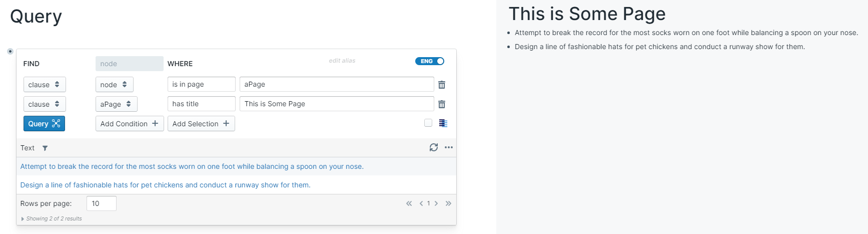Click the filter icon next to Text
This screenshot has height=234, width=868.
[x=45, y=148]
